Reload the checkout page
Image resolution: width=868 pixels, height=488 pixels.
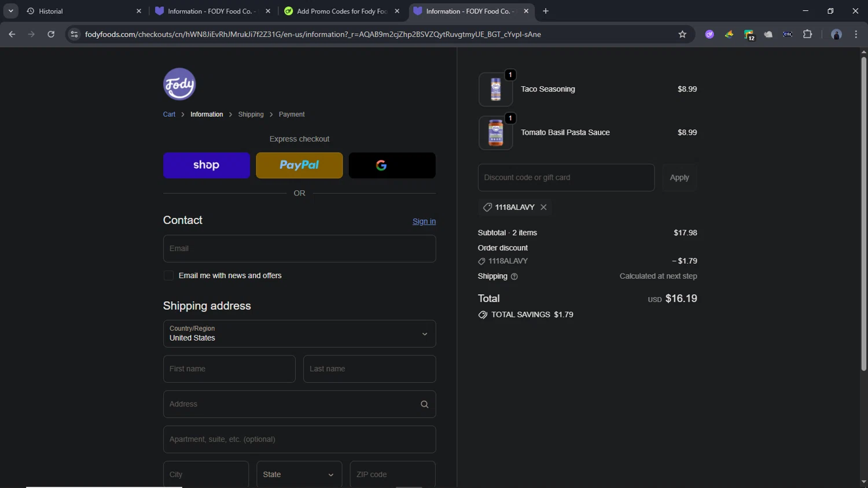coord(51,34)
